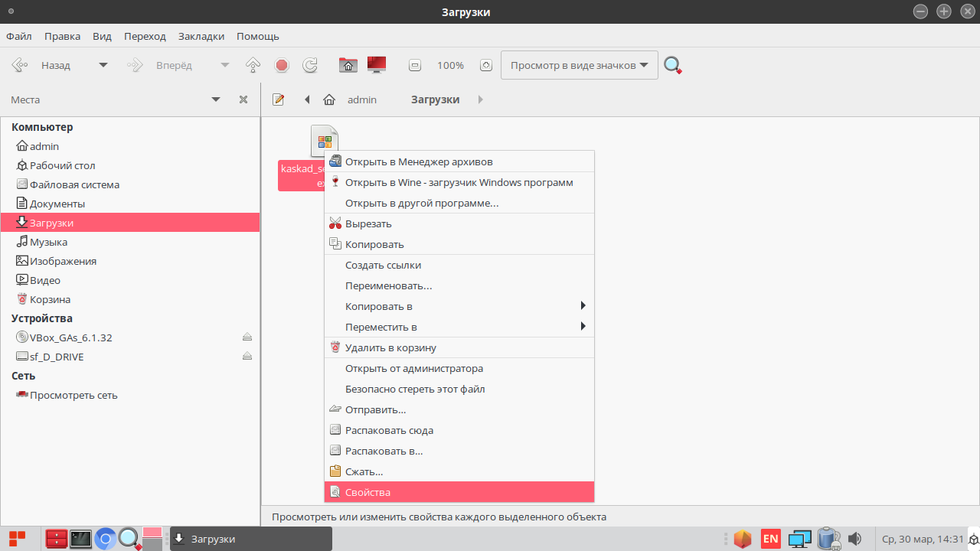Click the Computer toolbar icon
The width and height of the screenshot is (980, 551).
[x=376, y=66]
